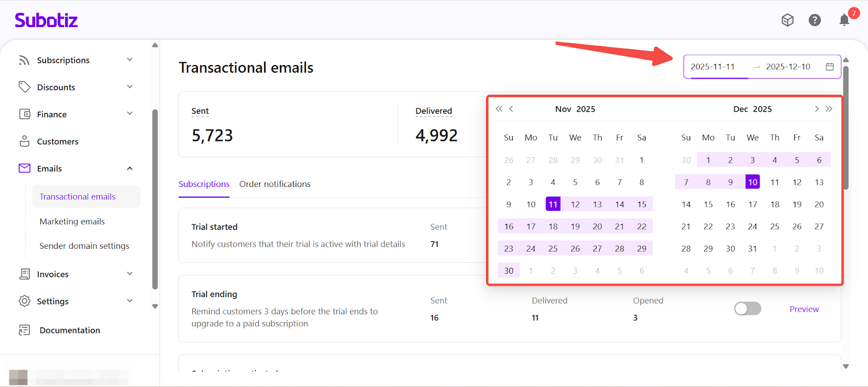This screenshot has width=868, height=387.
Task: Open the Documentation link in sidebar
Action: click(69, 330)
